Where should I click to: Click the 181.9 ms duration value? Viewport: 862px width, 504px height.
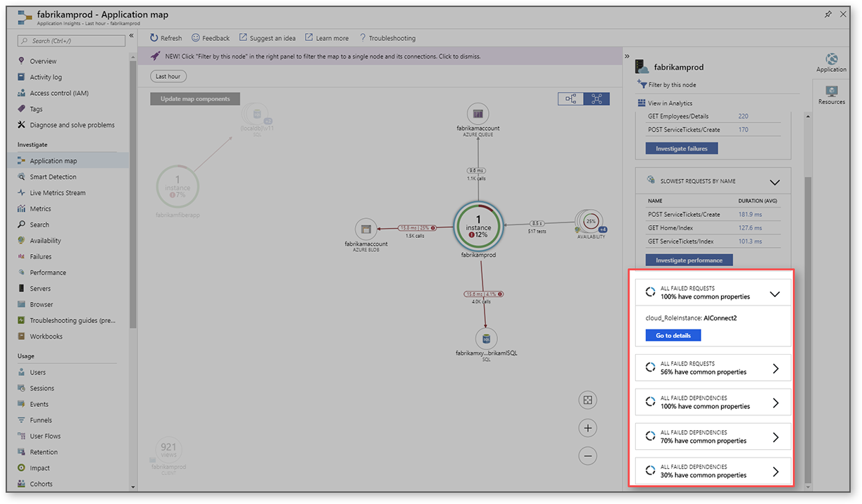[750, 215]
